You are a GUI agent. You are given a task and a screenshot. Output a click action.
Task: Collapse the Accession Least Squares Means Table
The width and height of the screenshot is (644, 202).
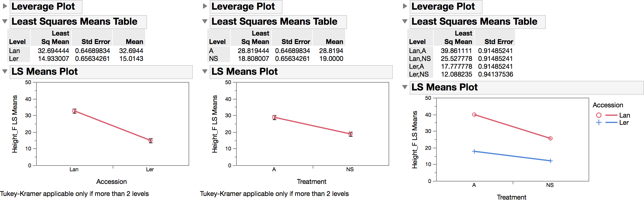pyautogui.click(x=4, y=21)
